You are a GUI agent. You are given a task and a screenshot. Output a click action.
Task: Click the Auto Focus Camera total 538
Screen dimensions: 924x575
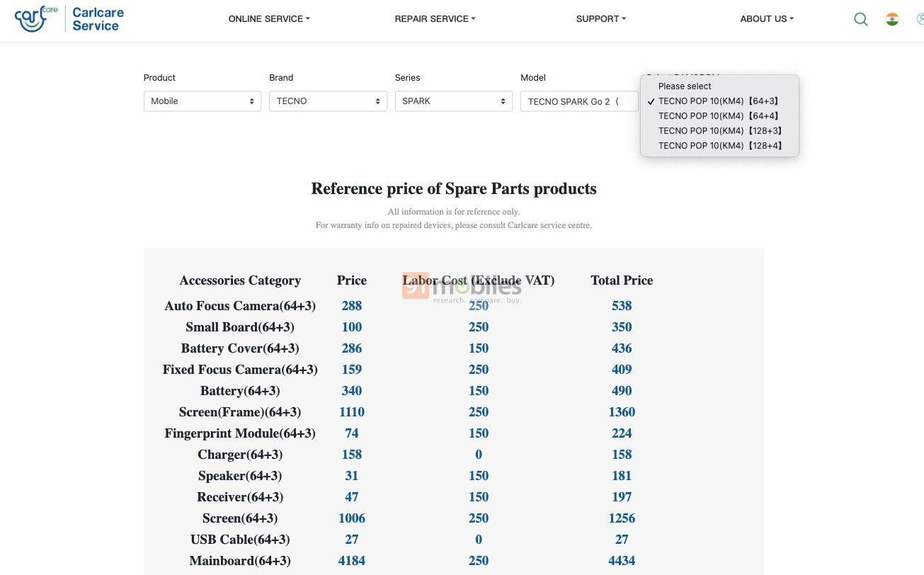[622, 306]
